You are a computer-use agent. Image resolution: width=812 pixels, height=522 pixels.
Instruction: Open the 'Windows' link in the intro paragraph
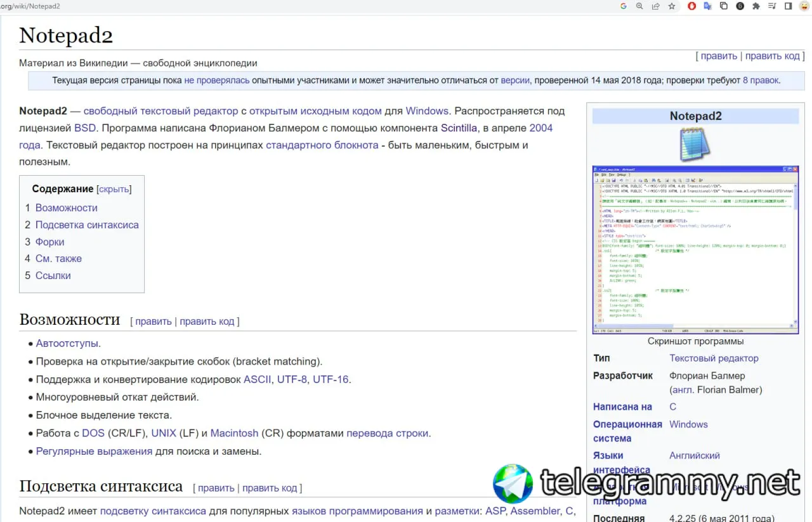point(427,111)
